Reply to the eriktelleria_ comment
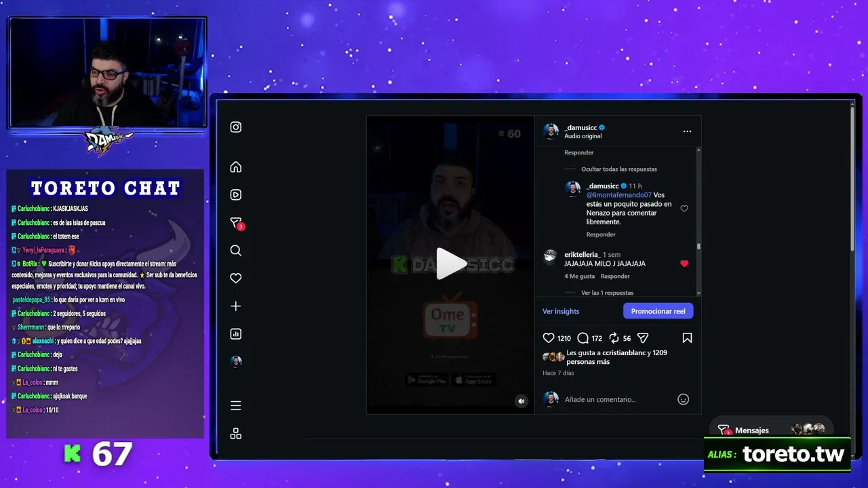This screenshot has width=868, height=488. click(615, 277)
